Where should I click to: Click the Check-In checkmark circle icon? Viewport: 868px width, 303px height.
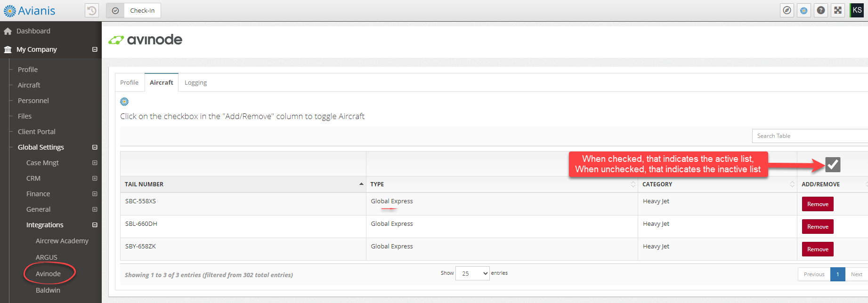[115, 10]
